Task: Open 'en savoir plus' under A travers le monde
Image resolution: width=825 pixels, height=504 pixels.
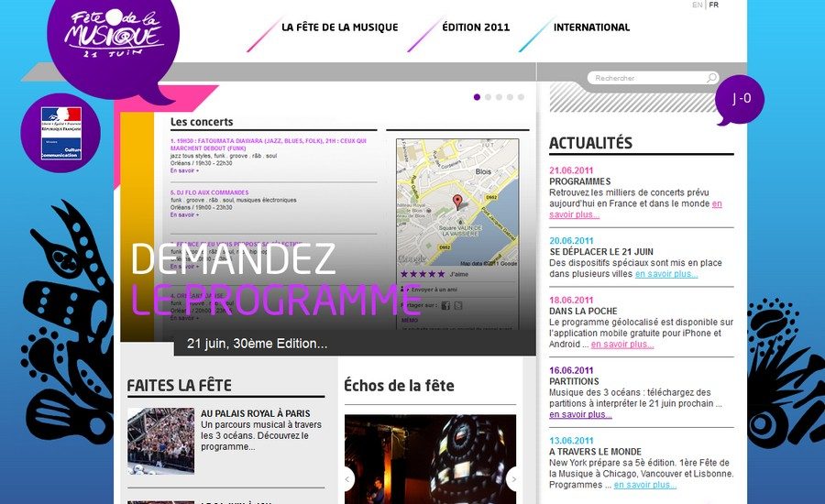Action: click(x=645, y=485)
